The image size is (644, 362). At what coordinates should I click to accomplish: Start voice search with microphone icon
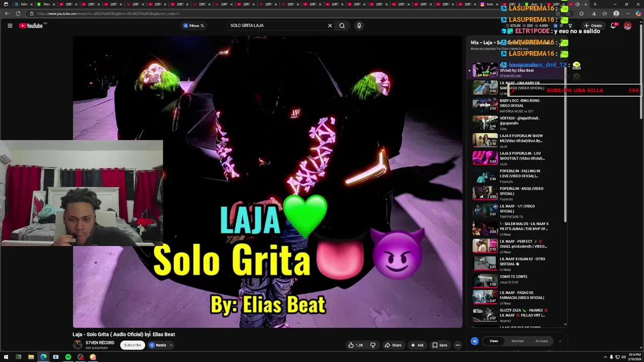[359, 26]
